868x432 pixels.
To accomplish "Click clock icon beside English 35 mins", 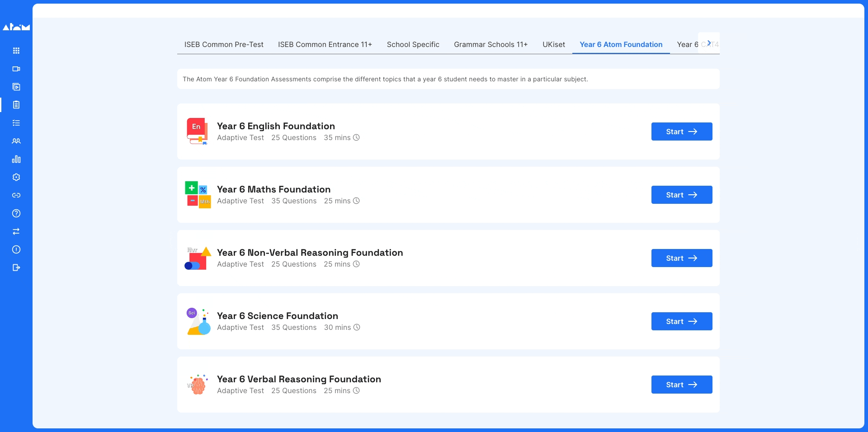I will point(356,137).
